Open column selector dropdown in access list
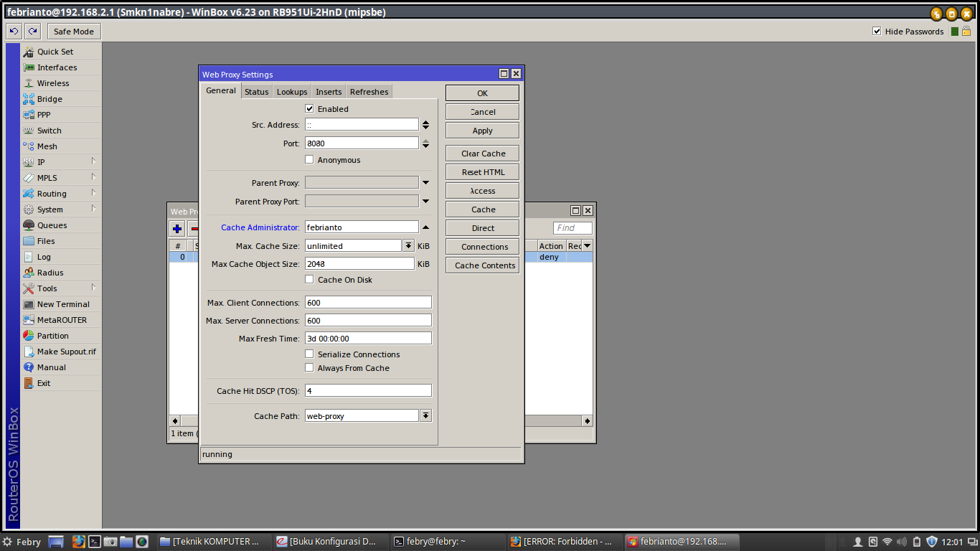The image size is (980, 551). [587, 246]
